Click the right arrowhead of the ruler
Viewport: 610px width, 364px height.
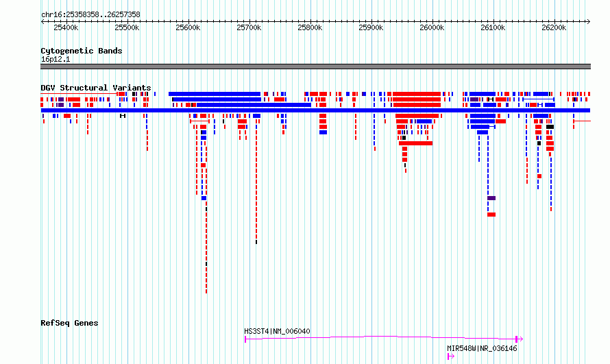pyautogui.click(x=589, y=21)
